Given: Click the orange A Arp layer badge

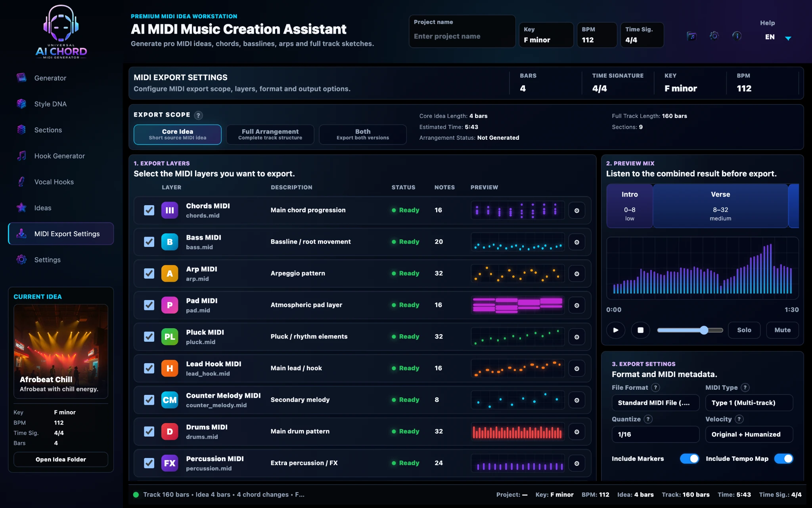Looking at the screenshot, I should tap(170, 273).
